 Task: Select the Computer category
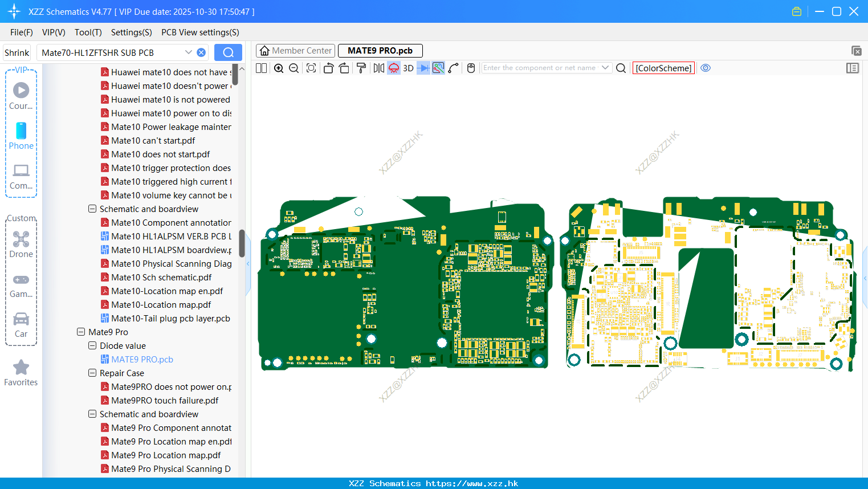point(21,176)
